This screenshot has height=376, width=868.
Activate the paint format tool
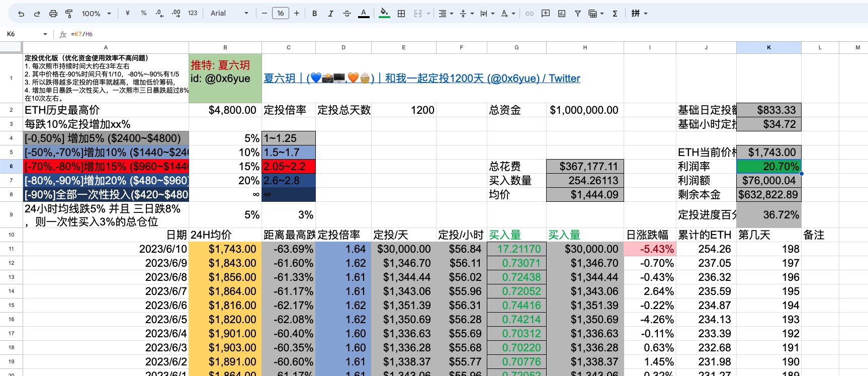point(69,14)
